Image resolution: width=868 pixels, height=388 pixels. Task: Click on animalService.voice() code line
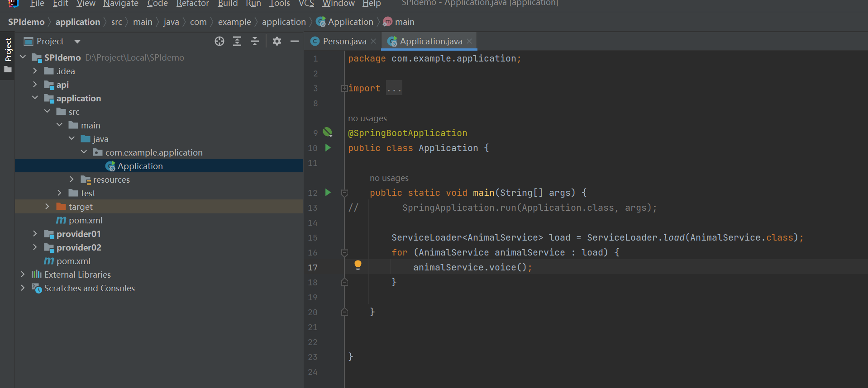click(x=472, y=267)
